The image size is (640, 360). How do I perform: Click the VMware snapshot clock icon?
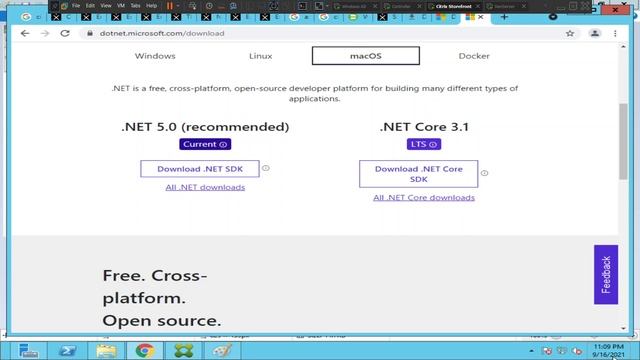click(x=209, y=6)
